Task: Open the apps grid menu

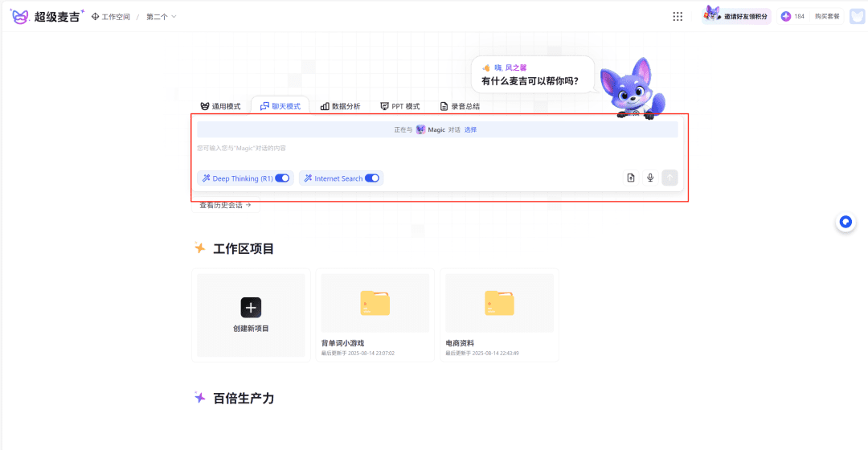Action: pyautogui.click(x=678, y=16)
